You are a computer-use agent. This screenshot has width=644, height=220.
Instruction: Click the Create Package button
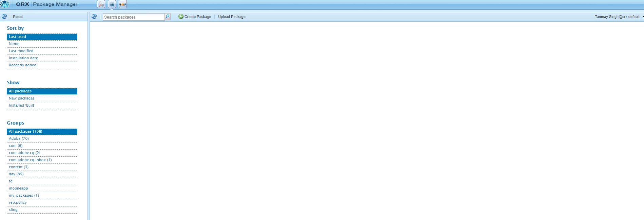[195, 17]
